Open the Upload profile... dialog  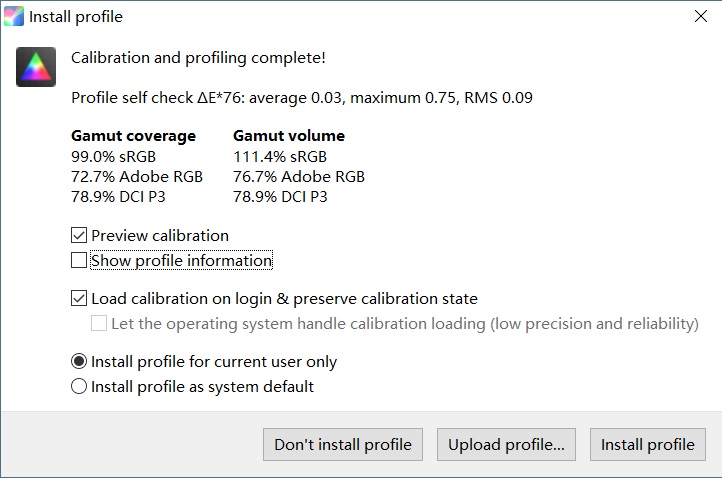click(507, 445)
